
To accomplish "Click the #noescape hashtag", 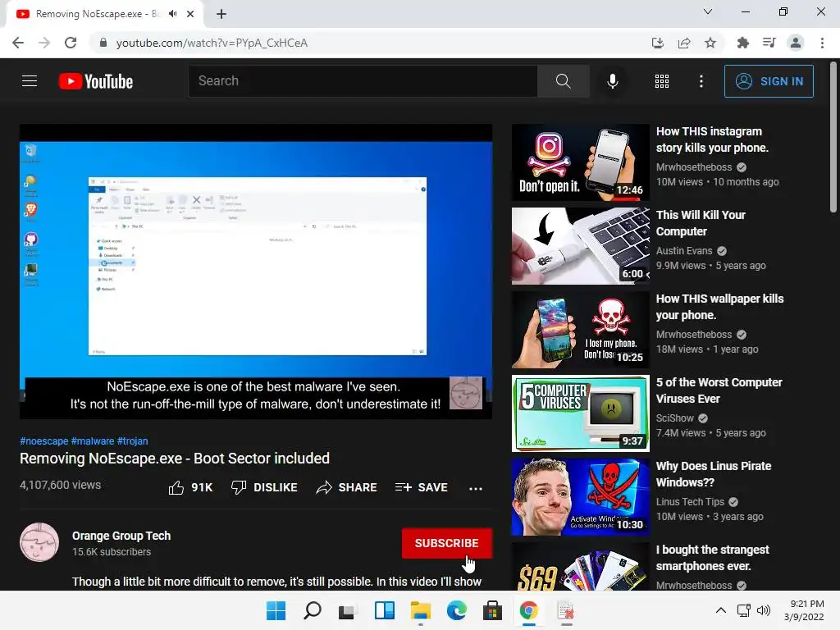I will point(44,441).
